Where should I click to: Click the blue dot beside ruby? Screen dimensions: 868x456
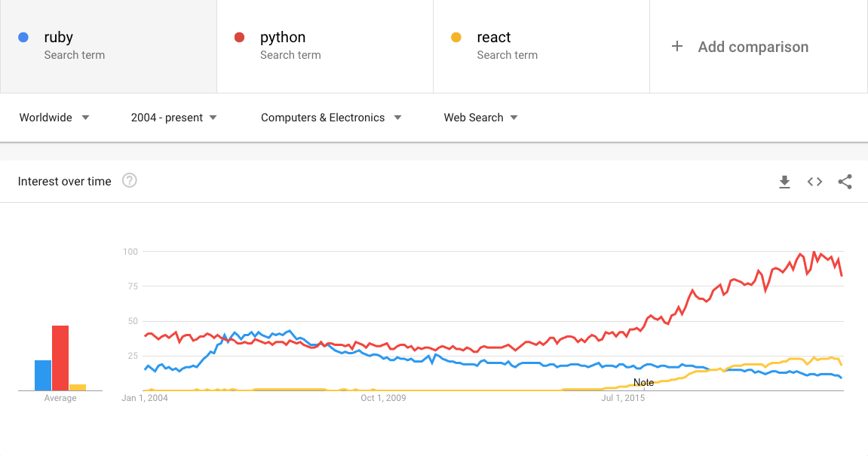coord(23,37)
